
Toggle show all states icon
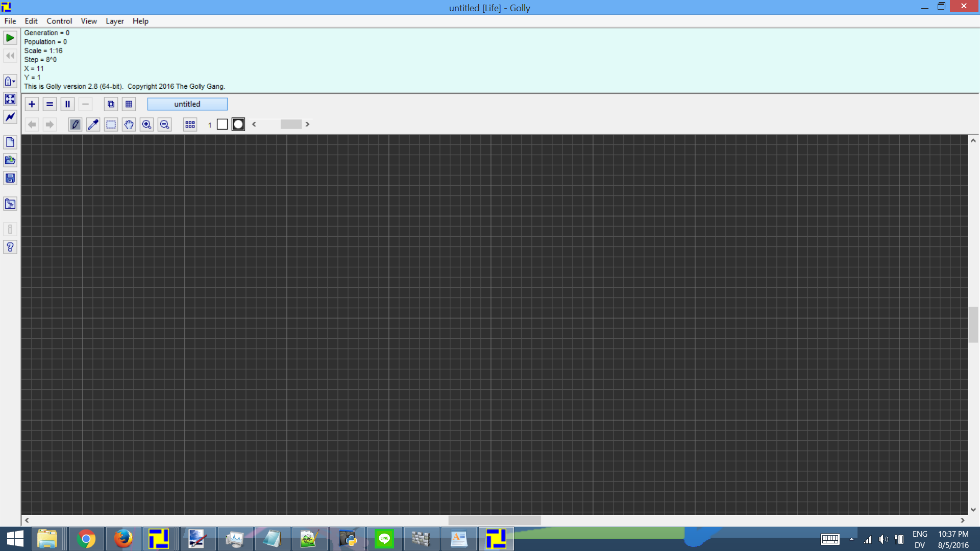pyautogui.click(x=190, y=124)
